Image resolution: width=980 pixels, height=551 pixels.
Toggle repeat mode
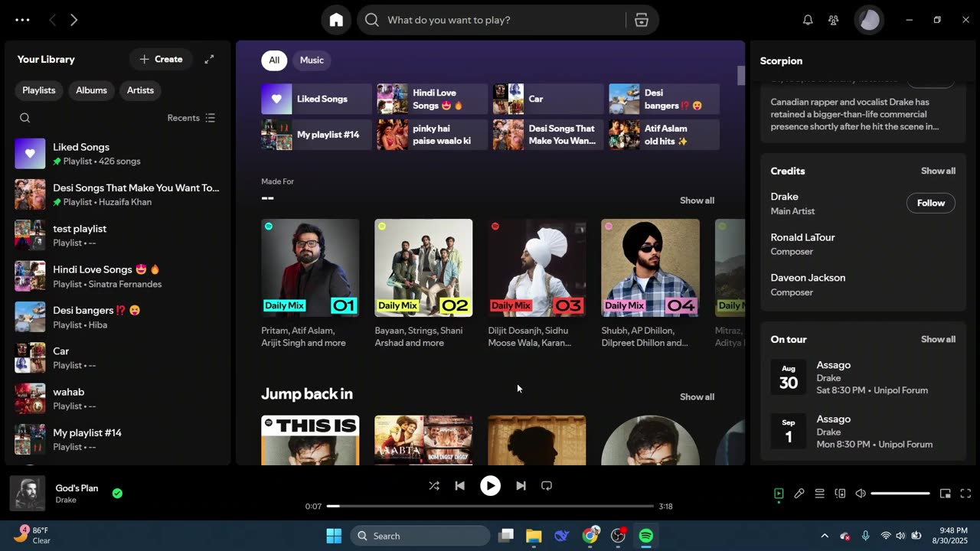pyautogui.click(x=547, y=486)
